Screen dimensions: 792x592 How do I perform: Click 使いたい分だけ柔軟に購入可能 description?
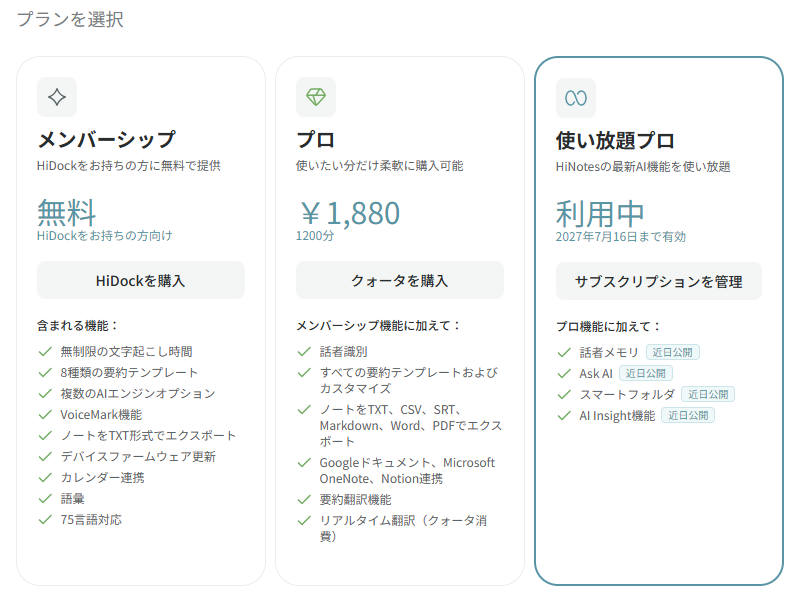coord(379,166)
